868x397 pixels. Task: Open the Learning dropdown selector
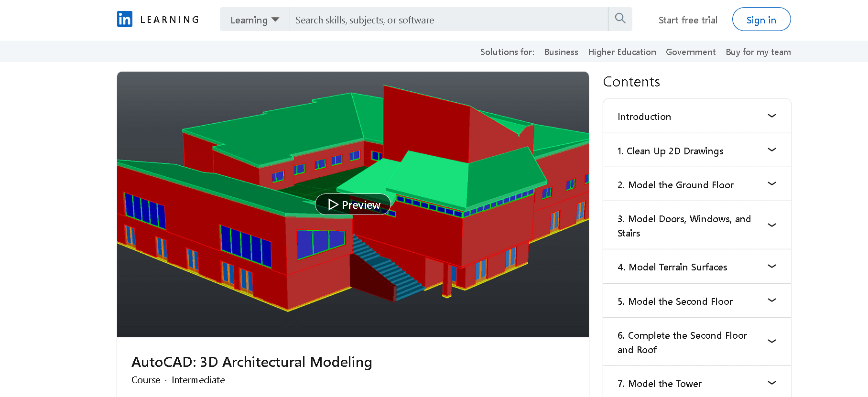(254, 20)
